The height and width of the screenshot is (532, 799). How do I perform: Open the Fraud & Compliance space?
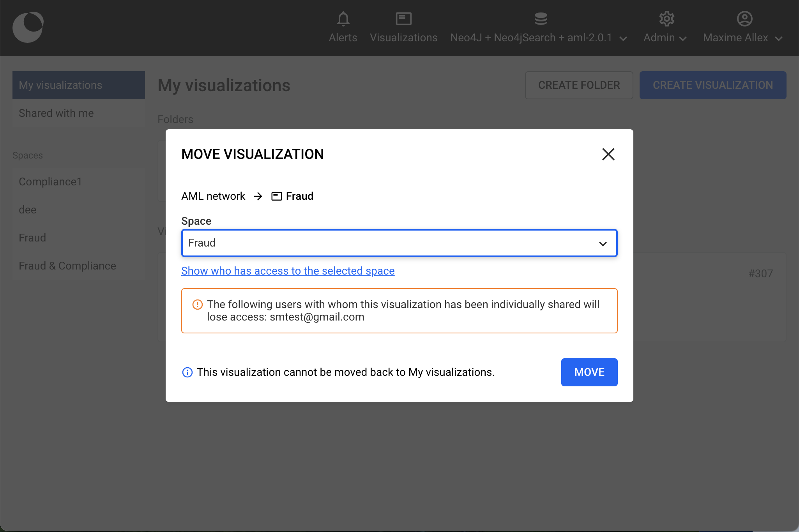coord(67,266)
